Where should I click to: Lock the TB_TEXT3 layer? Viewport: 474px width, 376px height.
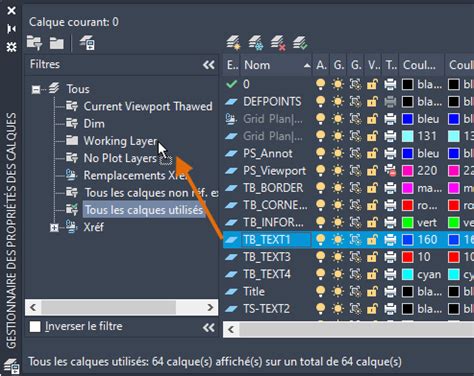(372, 257)
